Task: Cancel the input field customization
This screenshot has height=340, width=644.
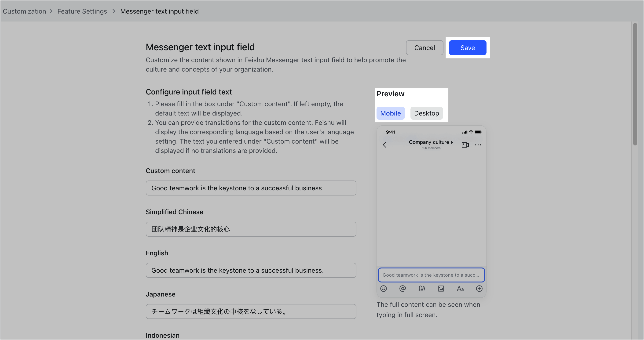Action: 424,48
